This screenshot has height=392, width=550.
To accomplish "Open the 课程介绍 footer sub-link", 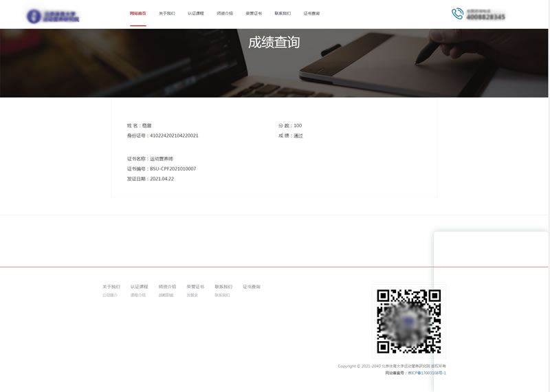I will pos(137,295).
